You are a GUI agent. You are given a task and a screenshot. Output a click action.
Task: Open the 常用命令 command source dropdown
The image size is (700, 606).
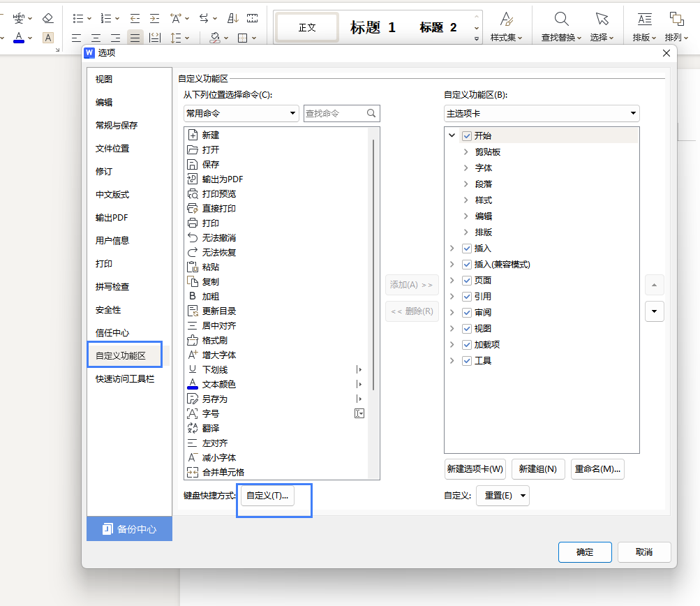tap(241, 113)
